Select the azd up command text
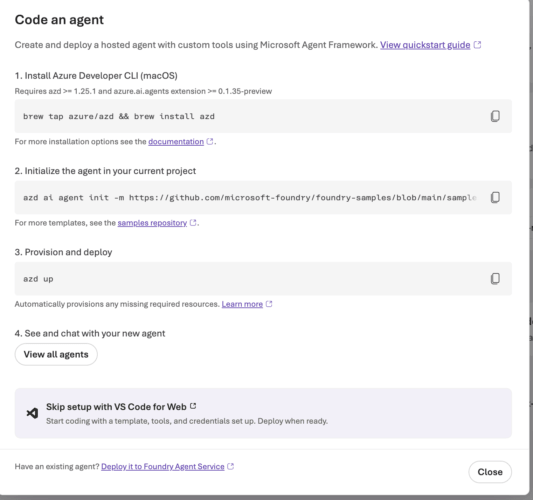The height and width of the screenshot is (500, 533). [38, 279]
